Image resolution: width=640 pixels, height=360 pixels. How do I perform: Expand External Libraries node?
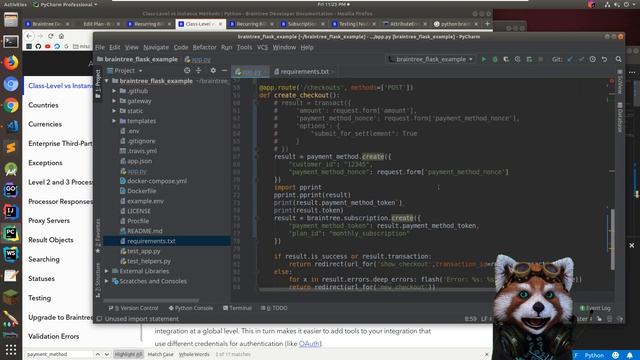point(107,271)
